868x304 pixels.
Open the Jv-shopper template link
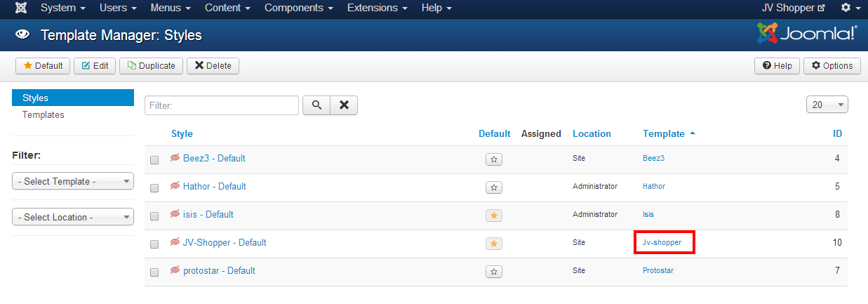[662, 242]
